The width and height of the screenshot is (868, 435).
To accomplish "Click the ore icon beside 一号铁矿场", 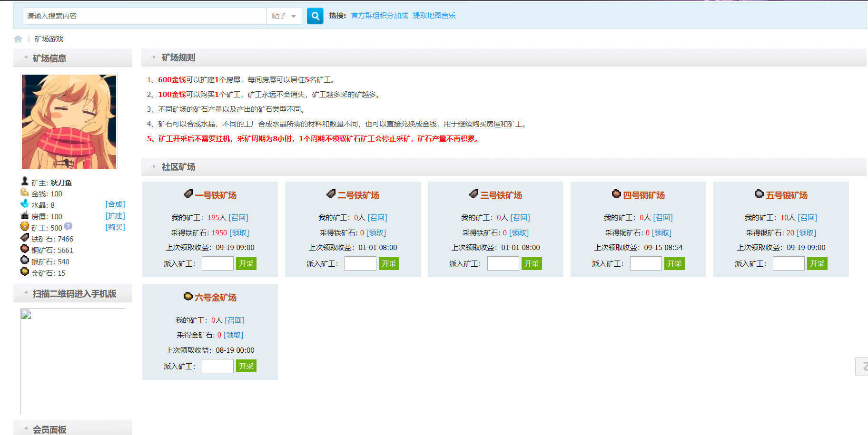I will tap(188, 194).
